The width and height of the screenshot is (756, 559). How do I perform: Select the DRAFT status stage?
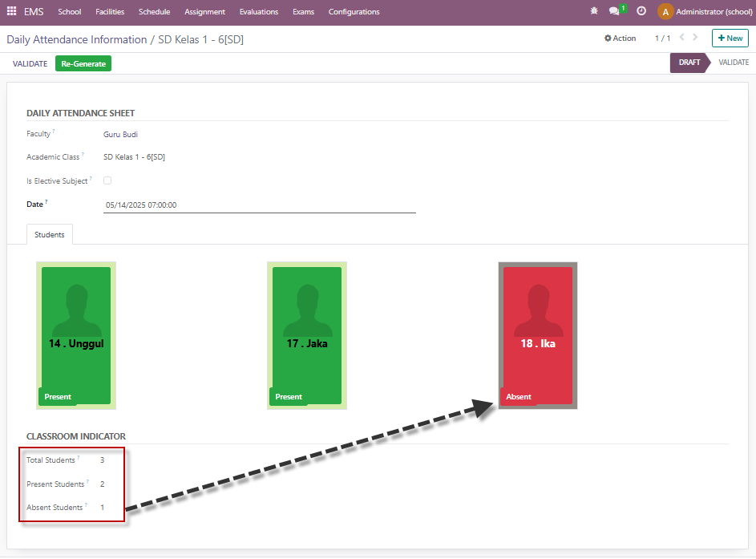click(689, 63)
